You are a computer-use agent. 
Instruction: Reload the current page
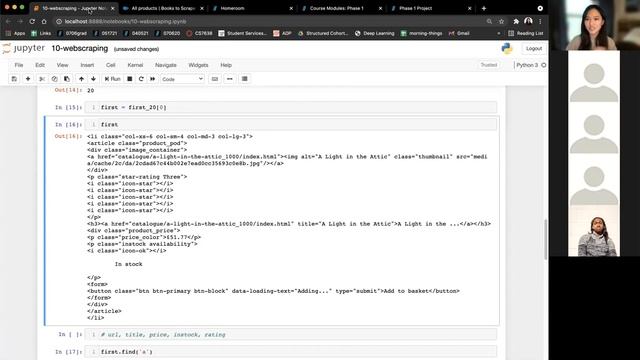tap(32, 21)
